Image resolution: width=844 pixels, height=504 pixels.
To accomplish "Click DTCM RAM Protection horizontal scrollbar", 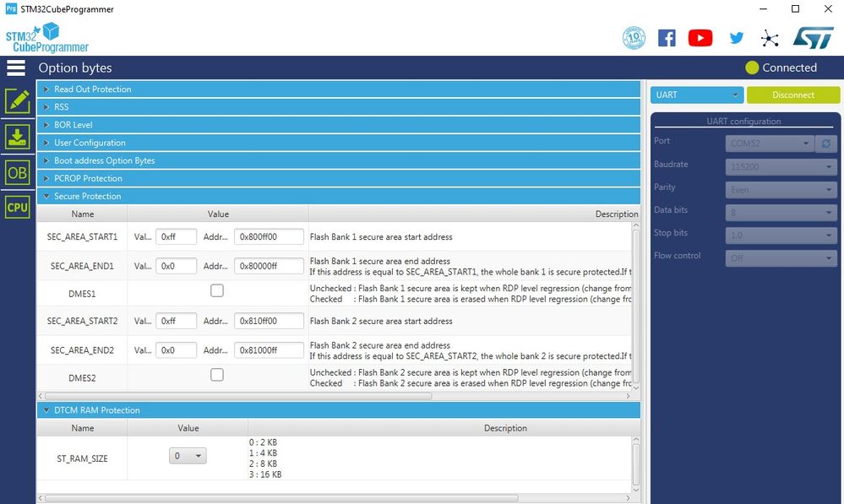I will [281, 498].
